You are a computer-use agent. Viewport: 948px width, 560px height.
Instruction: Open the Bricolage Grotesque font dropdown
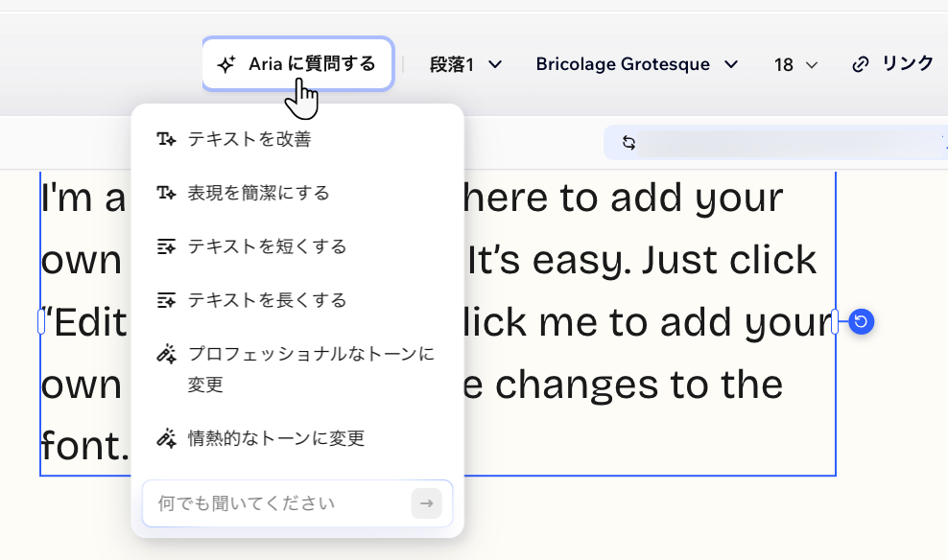(x=636, y=63)
